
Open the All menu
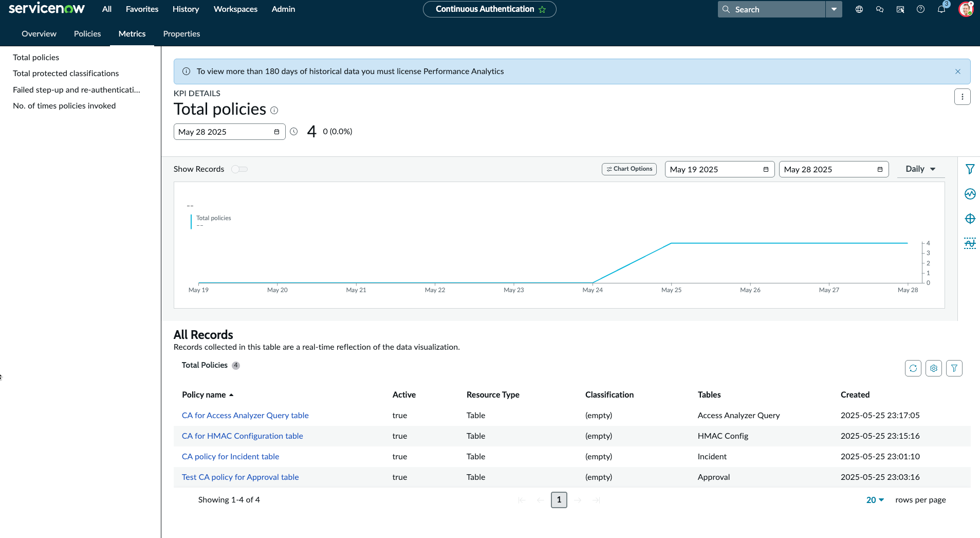tap(107, 9)
